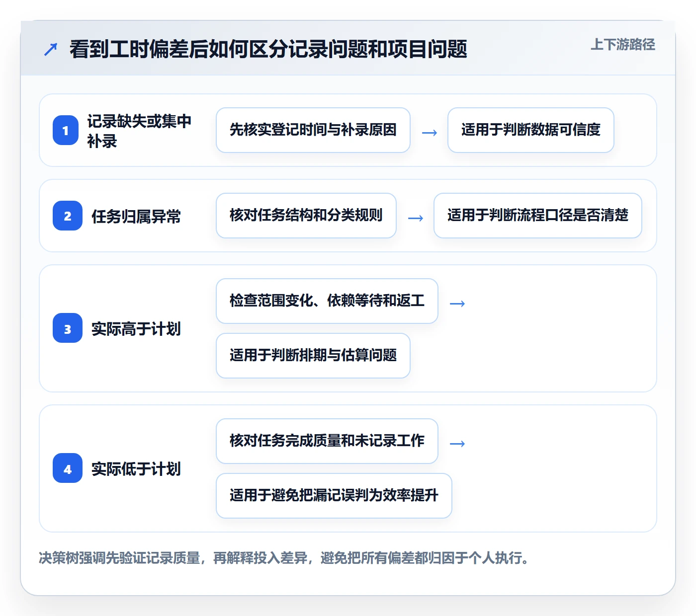The height and width of the screenshot is (616, 696).
Task: Click the footer note starting with 决策树强调
Action: (284, 558)
